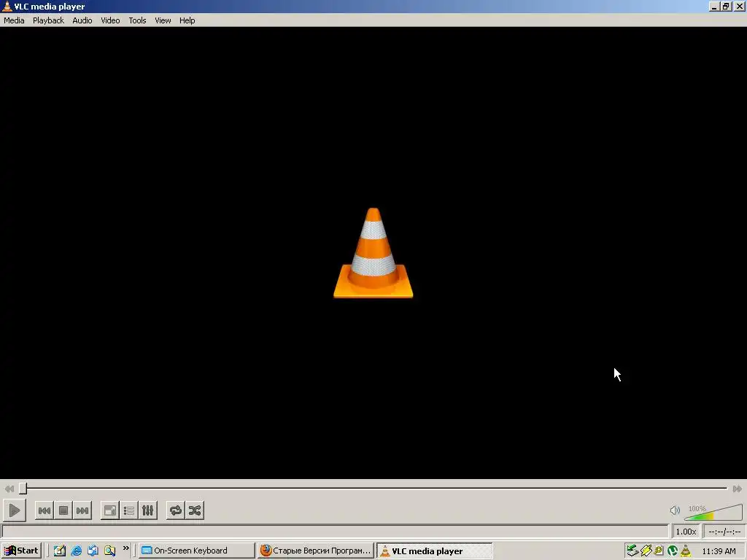
Task: Toggle fullscreen video mode icon
Action: 110,510
